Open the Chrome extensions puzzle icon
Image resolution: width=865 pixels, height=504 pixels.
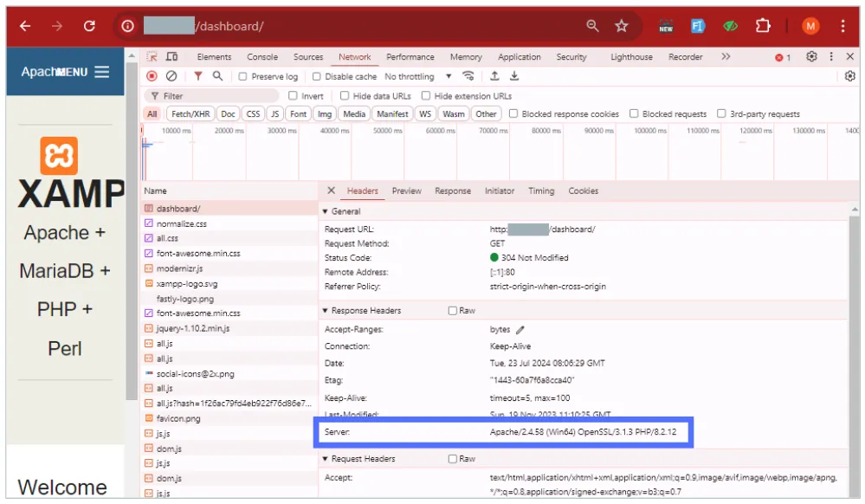click(762, 26)
